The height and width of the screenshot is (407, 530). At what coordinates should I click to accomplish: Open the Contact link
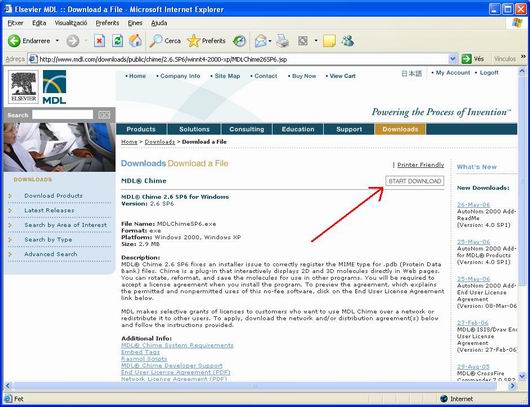(266, 76)
